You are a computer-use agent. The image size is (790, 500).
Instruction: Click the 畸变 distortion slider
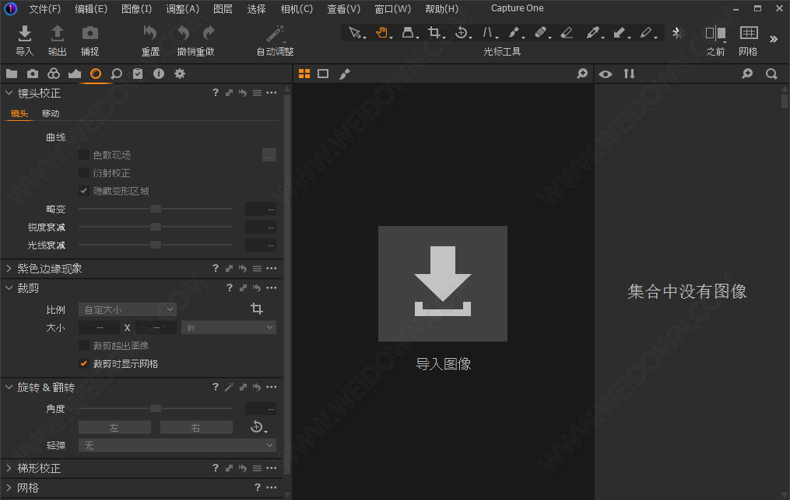[156, 209]
